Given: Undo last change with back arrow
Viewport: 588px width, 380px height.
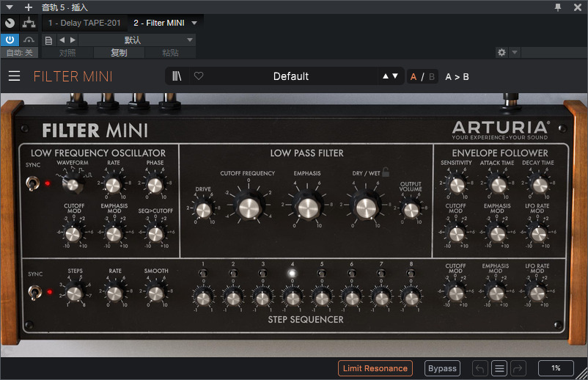Looking at the screenshot, I should click(480, 368).
